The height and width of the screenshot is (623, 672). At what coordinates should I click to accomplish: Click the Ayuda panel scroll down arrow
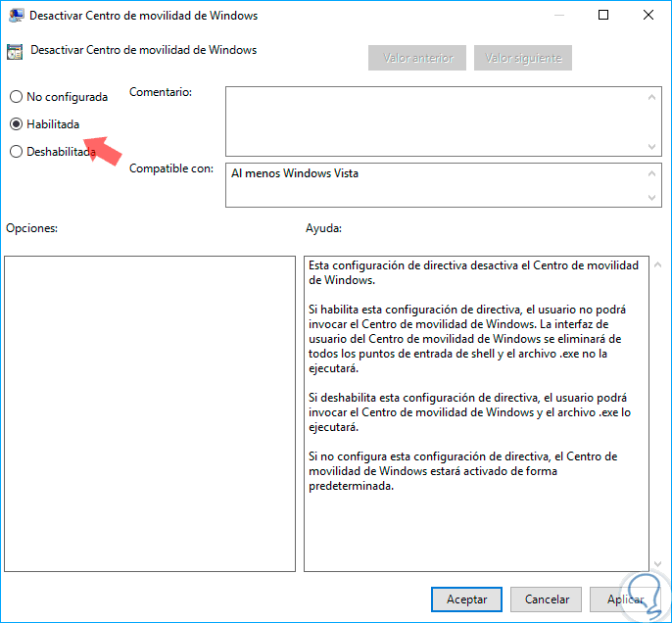(658, 564)
